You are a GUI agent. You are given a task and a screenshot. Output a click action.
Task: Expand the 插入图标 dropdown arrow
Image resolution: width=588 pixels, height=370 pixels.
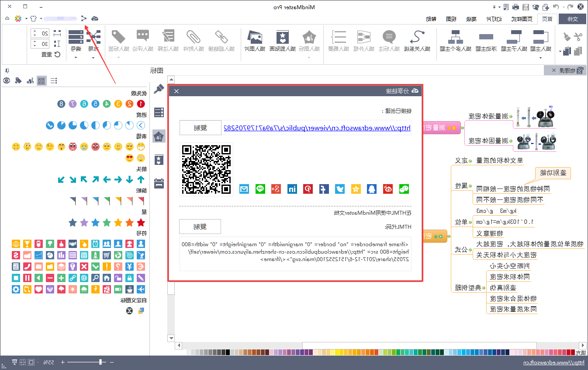click(x=309, y=57)
